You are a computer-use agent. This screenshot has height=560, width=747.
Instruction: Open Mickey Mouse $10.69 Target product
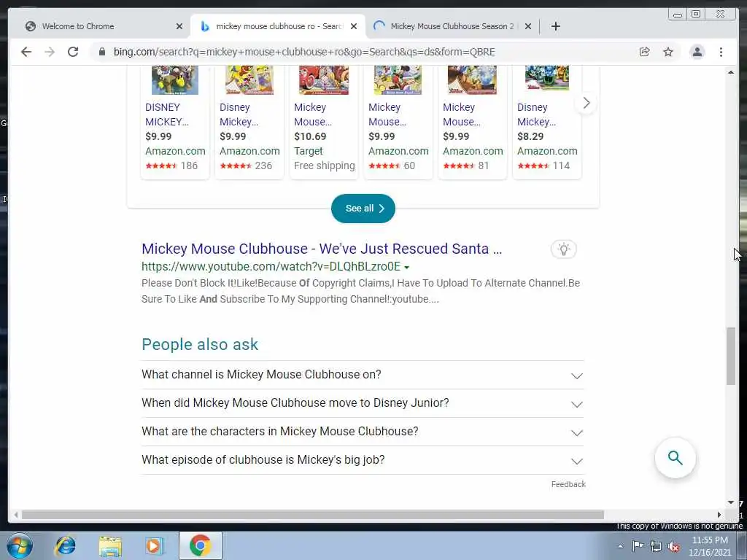pos(323,122)
